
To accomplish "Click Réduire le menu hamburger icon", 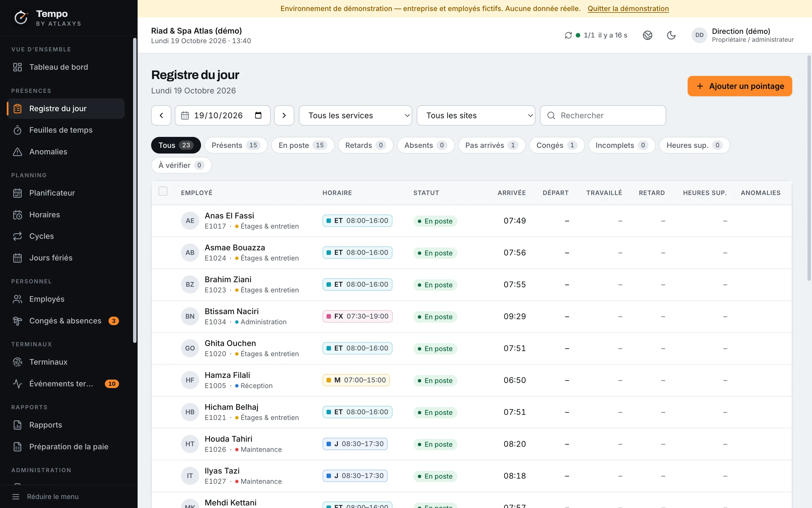I will [x=16, y=497].
